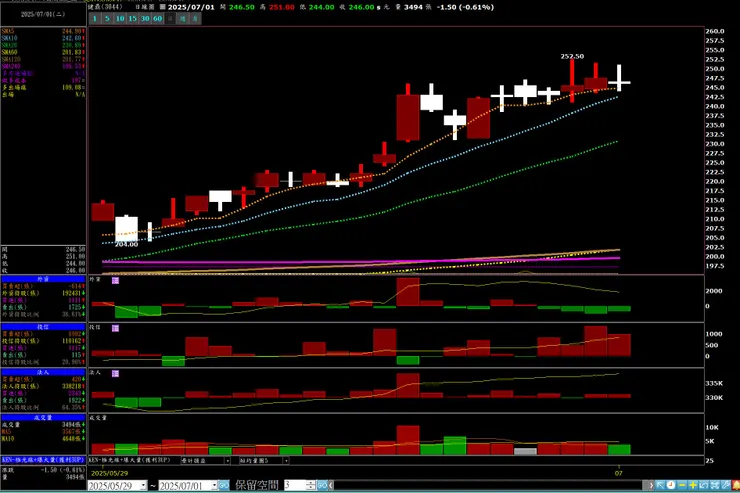Click the small icon before the 2025/07/01 header date
This screenshot has width=740, height=493.
(162, 7)
